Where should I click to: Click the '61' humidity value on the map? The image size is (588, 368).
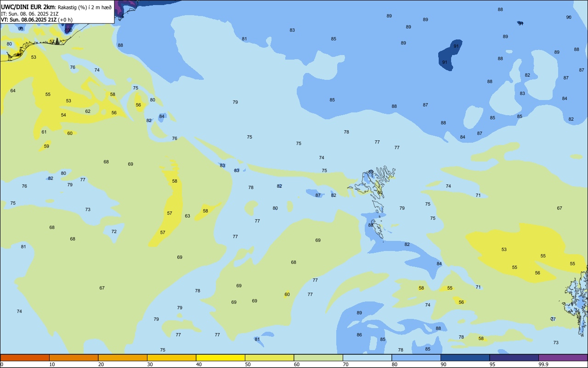pyautogui.click(x=44, y=132)
